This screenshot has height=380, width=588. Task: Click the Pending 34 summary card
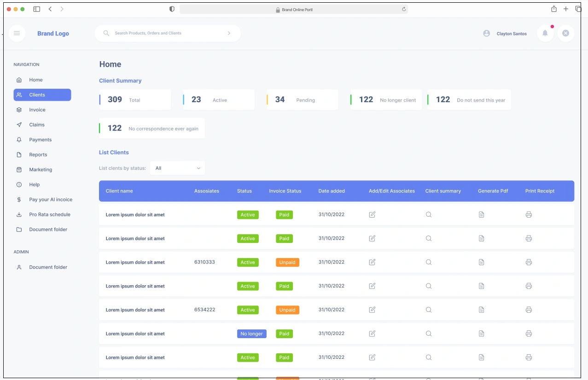click(x=302, y=100)
